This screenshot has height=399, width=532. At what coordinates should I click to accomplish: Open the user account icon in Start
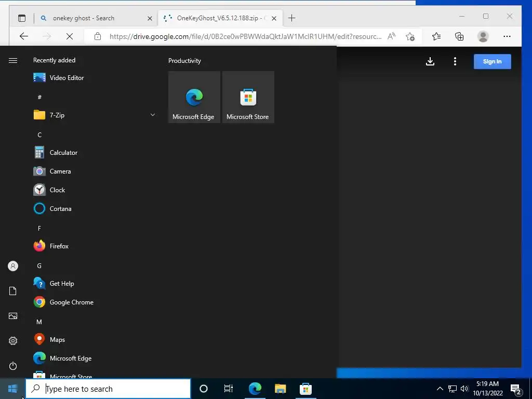[13, 266]
